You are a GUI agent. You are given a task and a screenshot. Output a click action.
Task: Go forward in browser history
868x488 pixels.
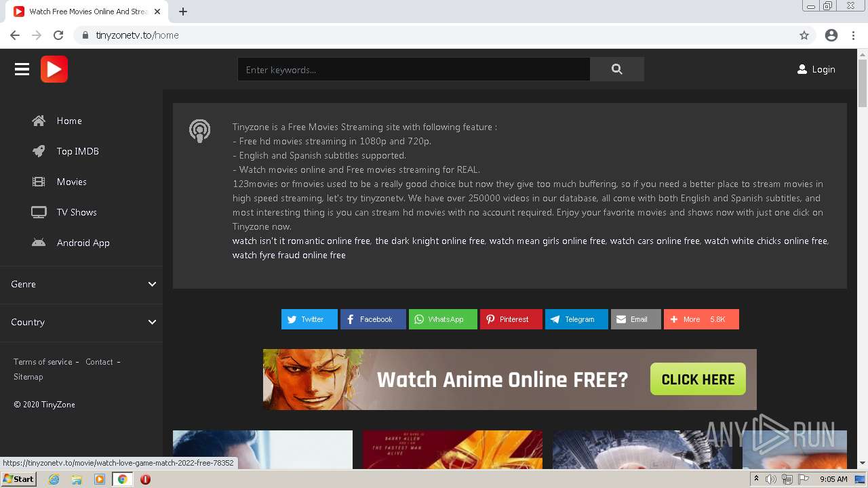coord(37,35)
